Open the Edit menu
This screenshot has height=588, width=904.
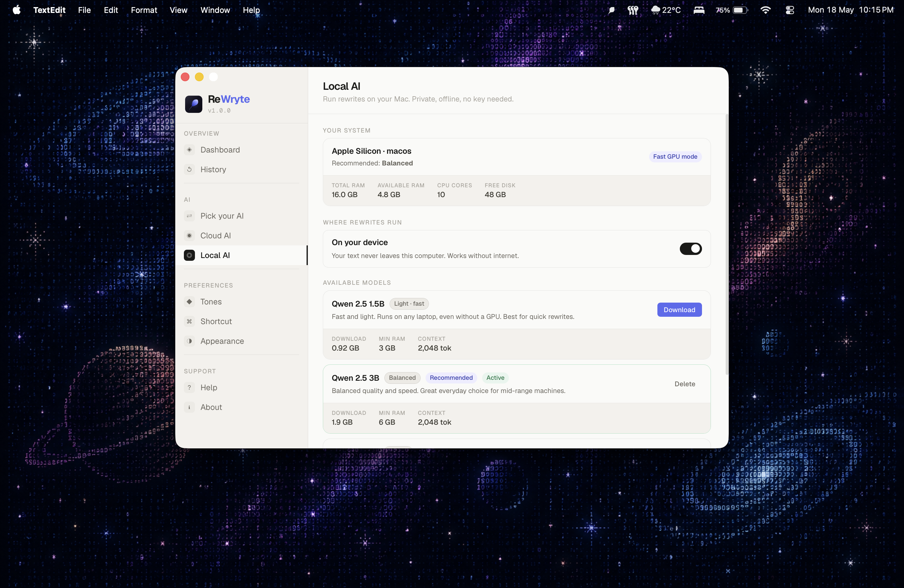click(x=111, y=10)
